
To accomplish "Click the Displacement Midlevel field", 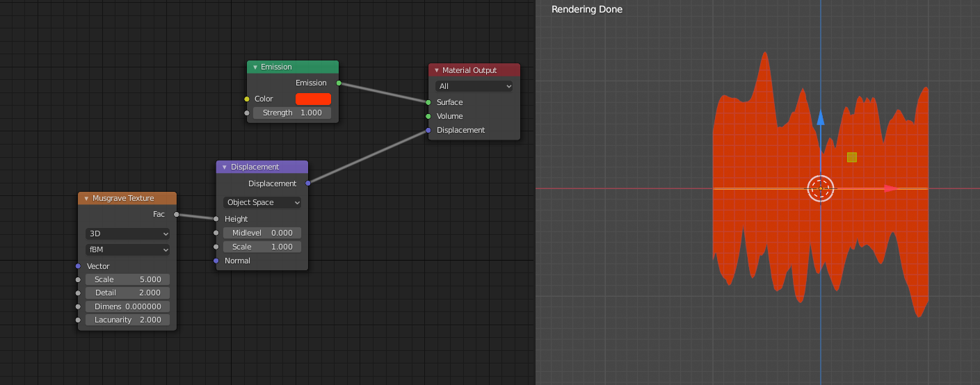I will 262,233.
